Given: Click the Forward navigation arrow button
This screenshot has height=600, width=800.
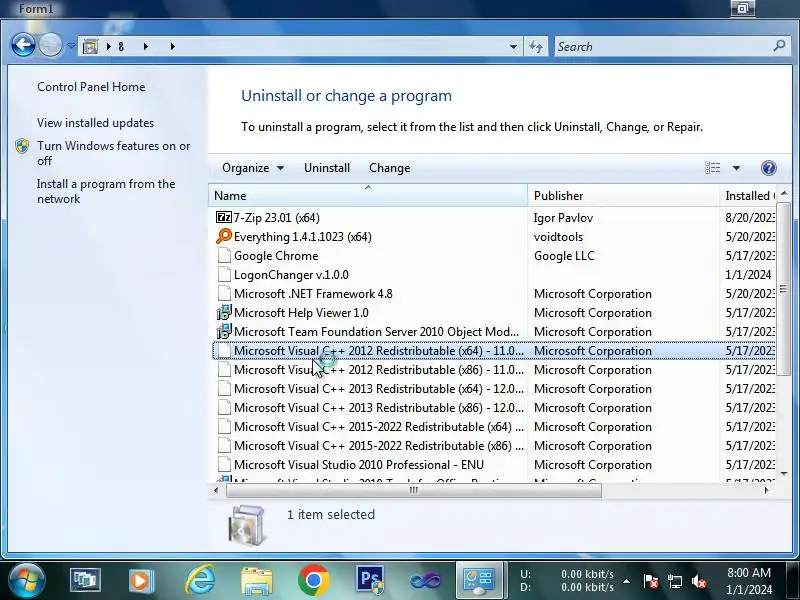Looking at the screenshot, I should point(50,46).
